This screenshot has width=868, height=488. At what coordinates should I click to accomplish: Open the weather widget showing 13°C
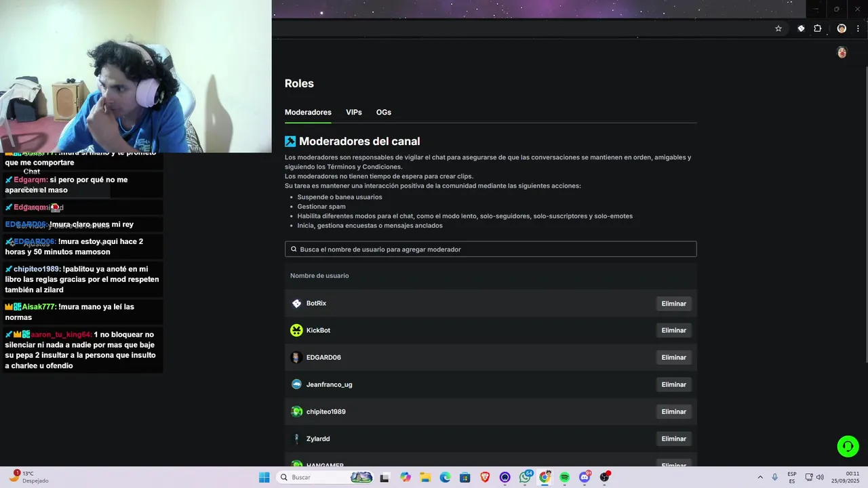coord(28,477)
